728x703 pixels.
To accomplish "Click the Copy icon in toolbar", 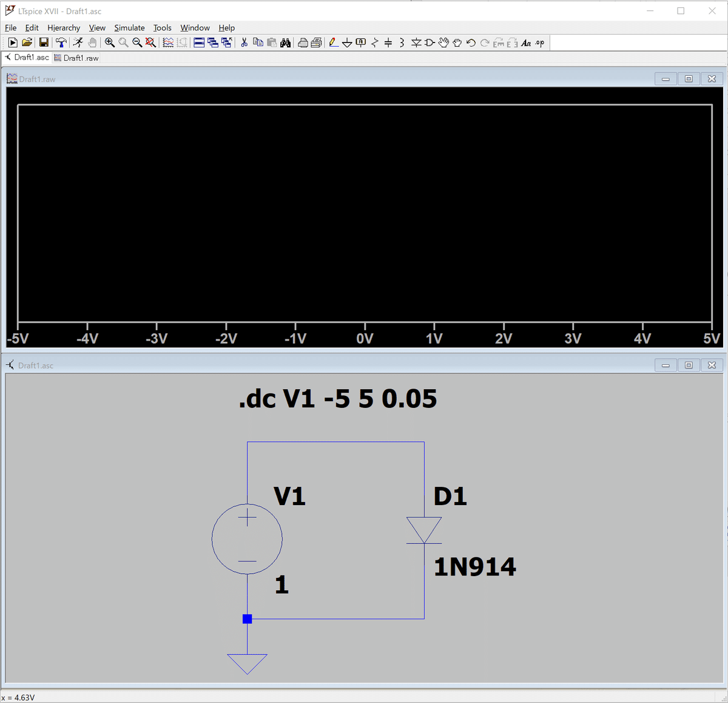I will 258,42.
